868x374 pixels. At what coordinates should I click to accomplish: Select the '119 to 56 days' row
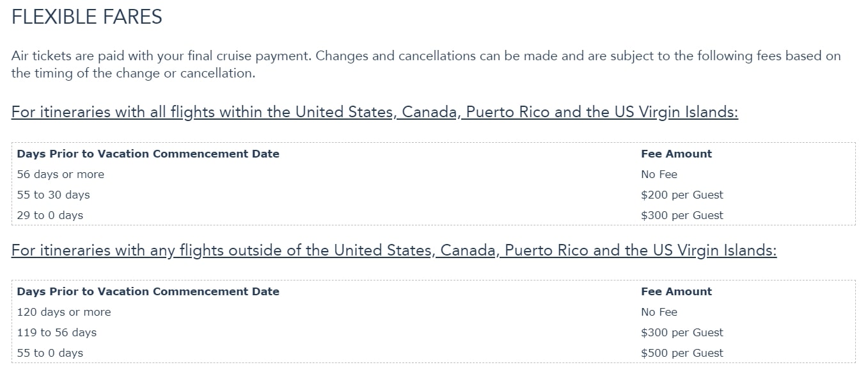click(434, 332)
